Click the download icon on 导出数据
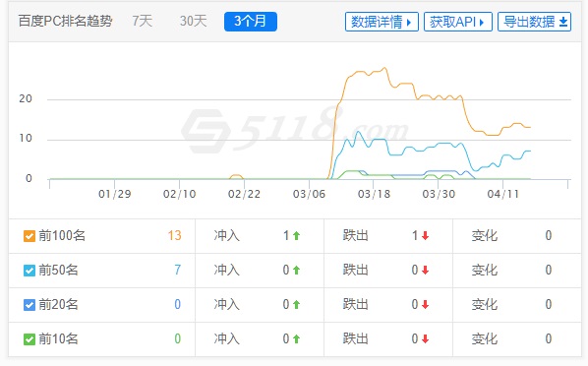The width and height of the screenshot is (588, 366). point(562,22)
